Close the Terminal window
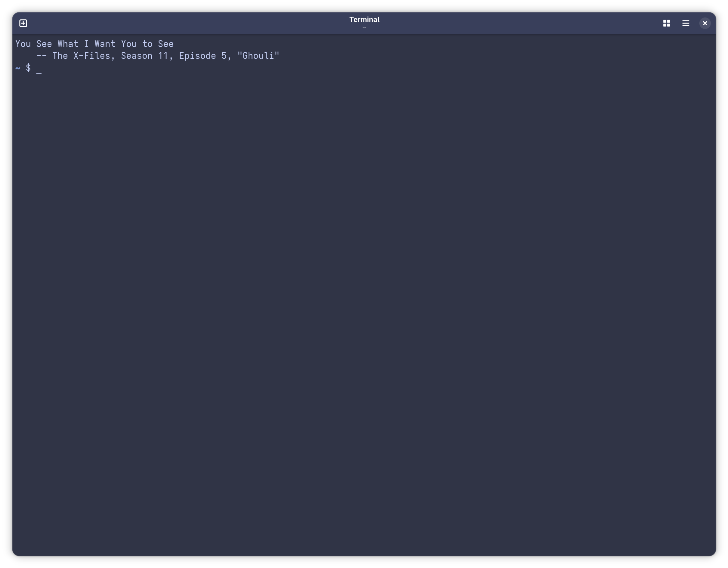The height and width of the screenshot is (568, 728). (x=705, y=23)
